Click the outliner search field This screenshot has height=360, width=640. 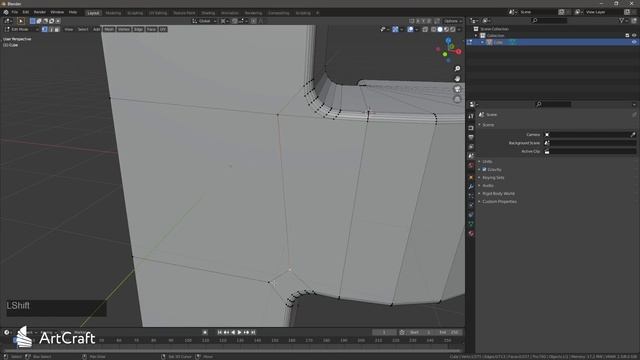(x=550, y=20)
